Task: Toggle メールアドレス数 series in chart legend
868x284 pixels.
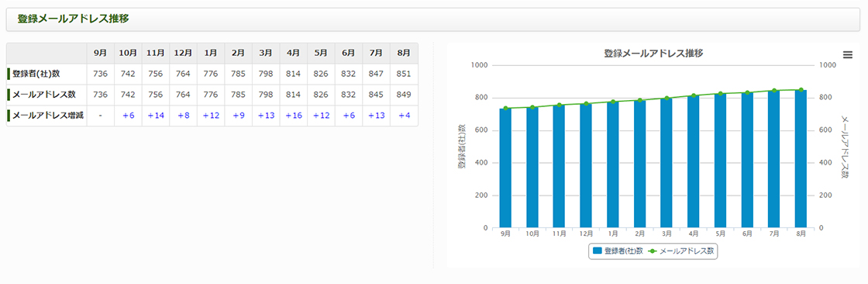Action: click(680, 251)
